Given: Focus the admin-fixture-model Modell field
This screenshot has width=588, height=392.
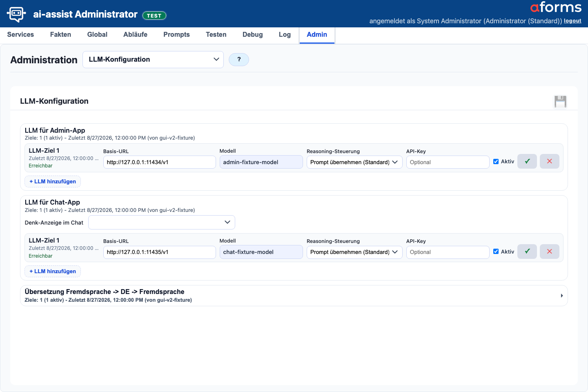Looking at the screenshot, I should click(x=261, y=162).
